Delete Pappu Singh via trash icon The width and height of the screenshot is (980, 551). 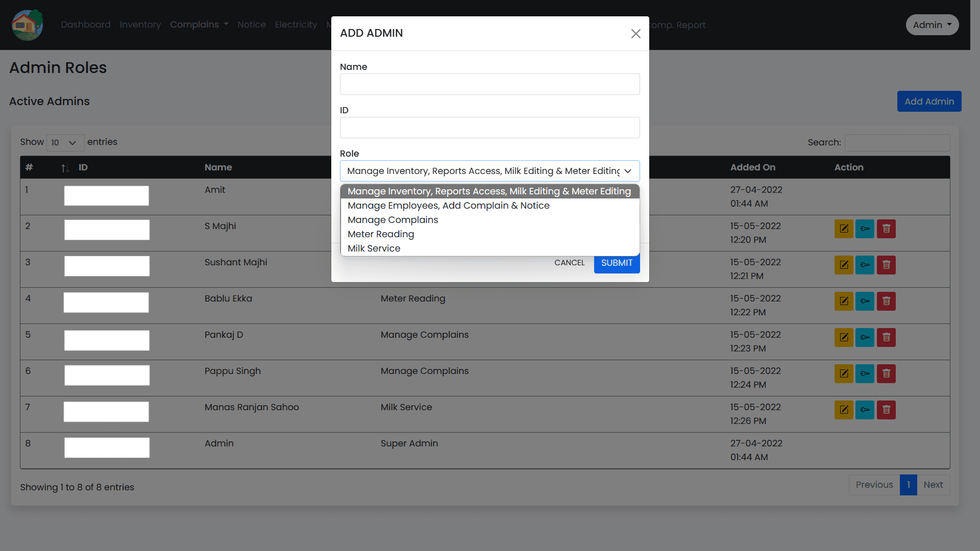tap(886, 373)
